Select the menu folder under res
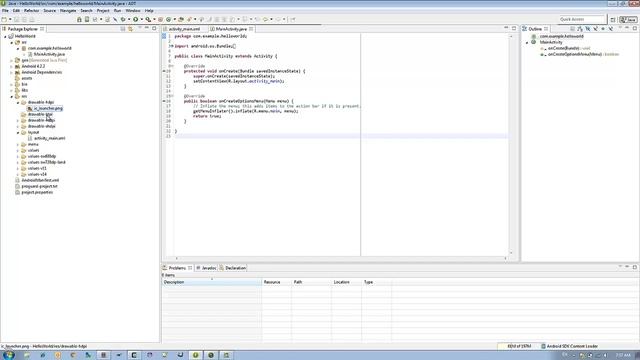640x360 pixels. coord(33,144)
